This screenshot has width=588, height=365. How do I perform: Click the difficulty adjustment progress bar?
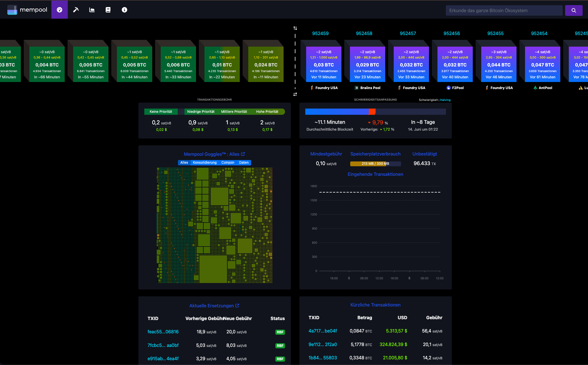pyautogui.click(x=375, y=112)
